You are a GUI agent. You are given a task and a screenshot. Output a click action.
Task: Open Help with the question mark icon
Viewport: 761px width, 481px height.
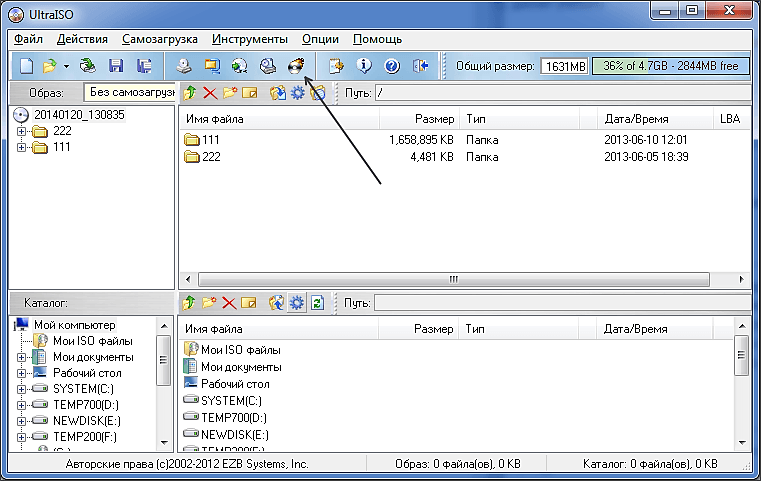click(392, 66)
